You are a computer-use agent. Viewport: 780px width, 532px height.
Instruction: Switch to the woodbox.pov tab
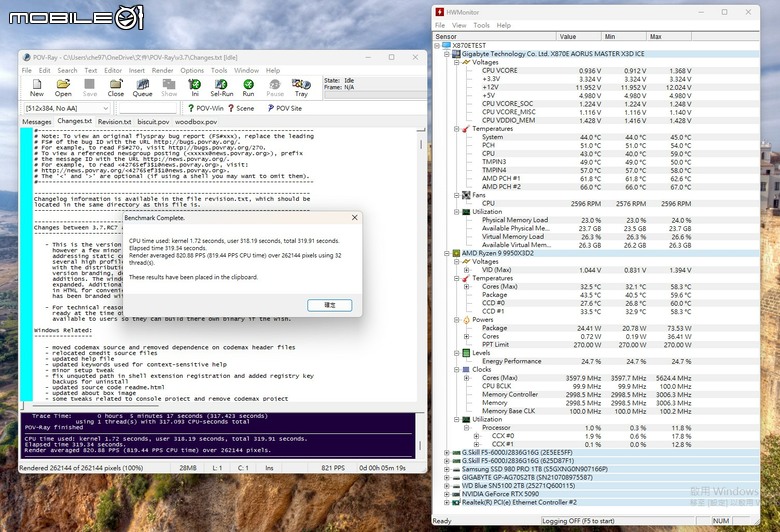pyautogui.click(x=196, y=121)
